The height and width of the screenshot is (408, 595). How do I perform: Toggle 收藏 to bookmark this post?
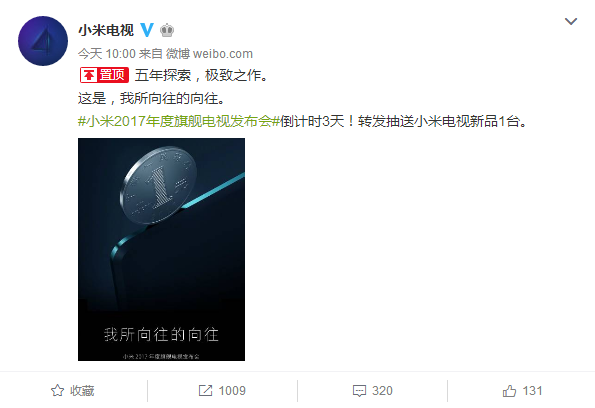point(72,391)
